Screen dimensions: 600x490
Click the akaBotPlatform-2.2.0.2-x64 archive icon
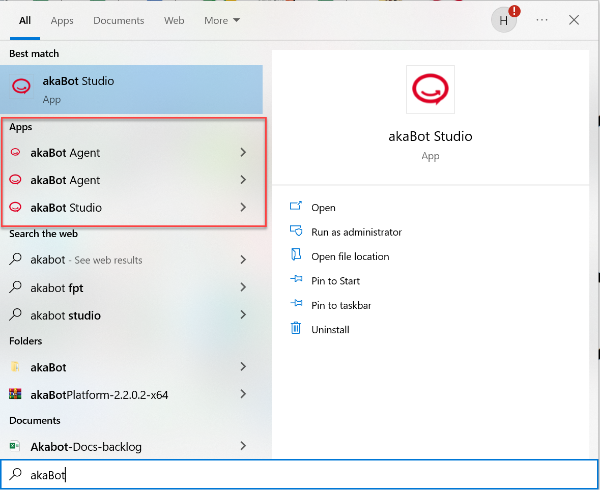(15, 394)
